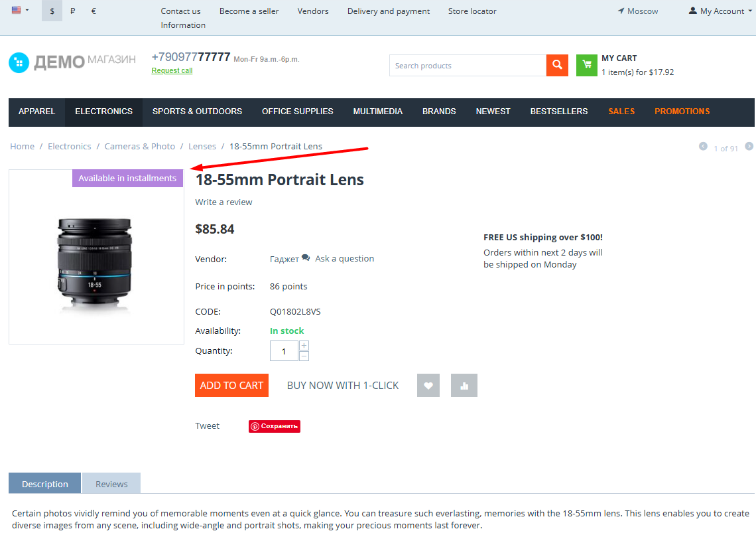Go to previous product arrow

703,146
